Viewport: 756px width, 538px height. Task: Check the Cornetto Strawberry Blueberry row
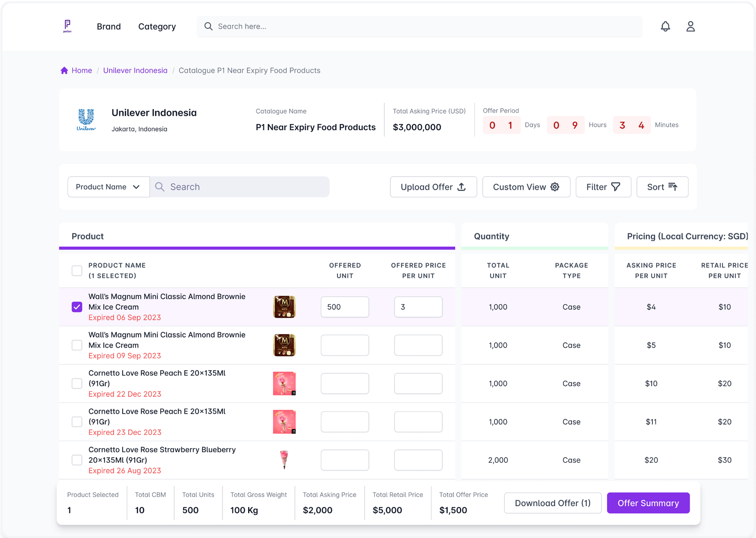click(77, 460)
